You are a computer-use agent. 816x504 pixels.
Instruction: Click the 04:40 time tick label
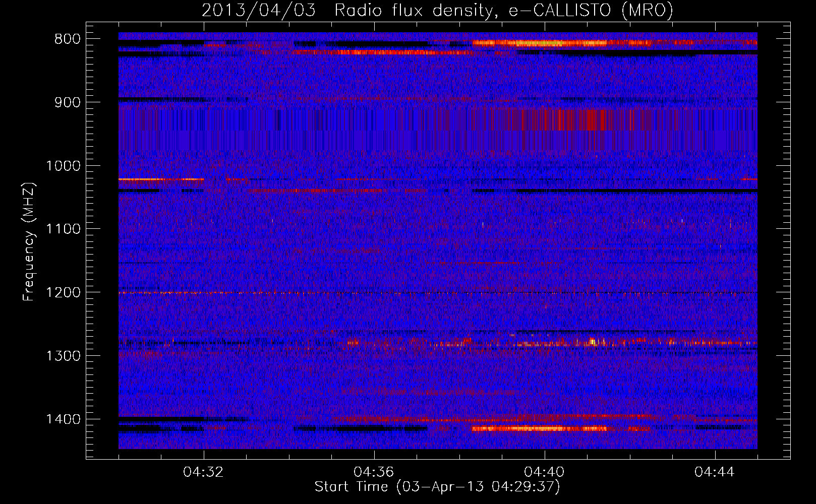[x=544, y=472]
